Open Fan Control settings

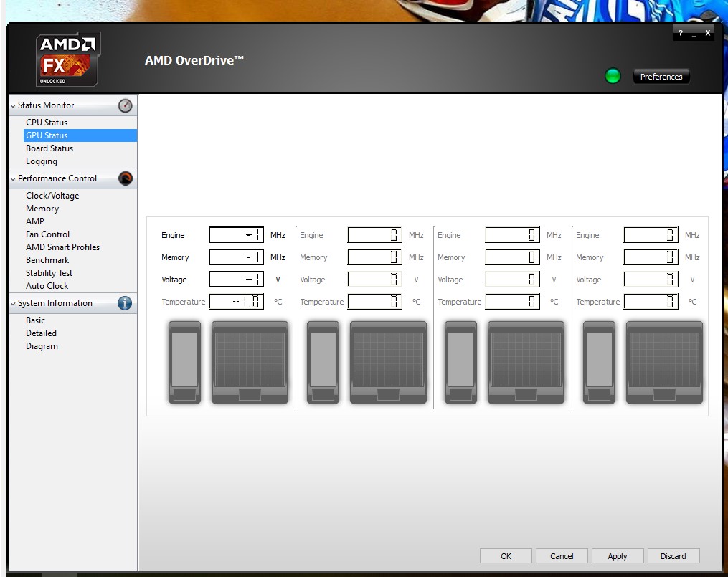(x=47, y=234)
